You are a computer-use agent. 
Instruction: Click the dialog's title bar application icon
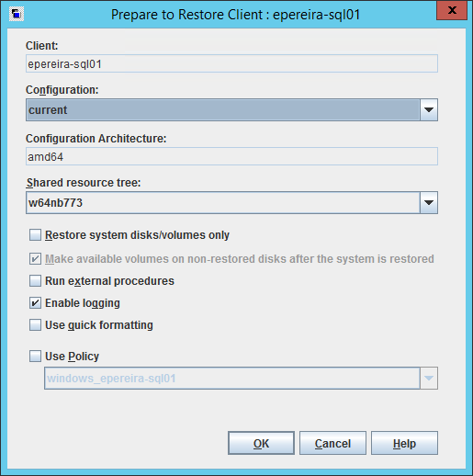click(17, 14)
